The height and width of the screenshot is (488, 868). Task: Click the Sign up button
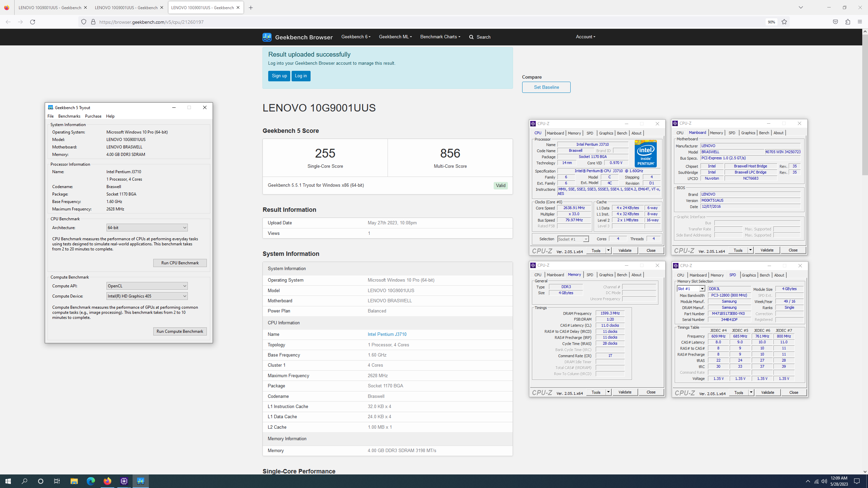[279, 76]
